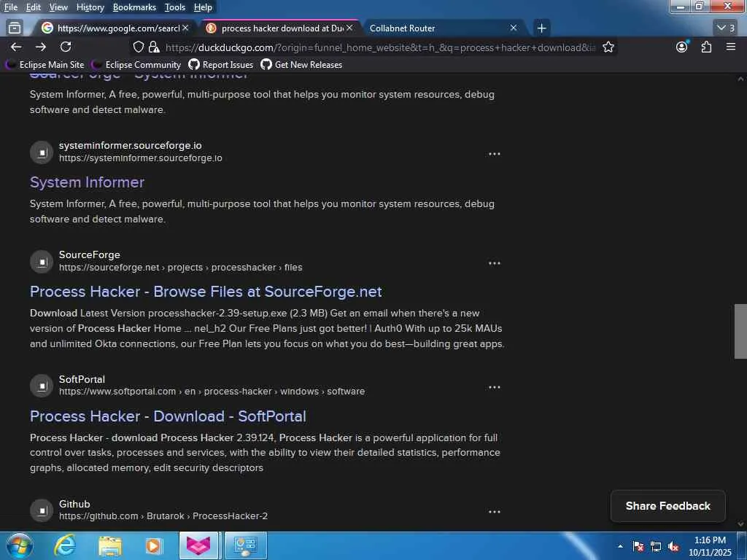The width and height of the screenshot is (747, 560).
Task: Open Windows Explorer folder in taskbar
Action: pyautogui.click(x=110, y=545)
